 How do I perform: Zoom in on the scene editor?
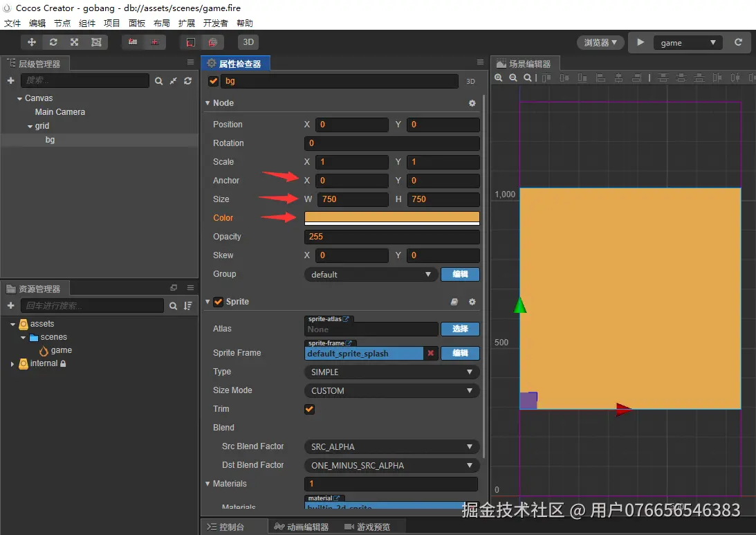tap(499, 78)
